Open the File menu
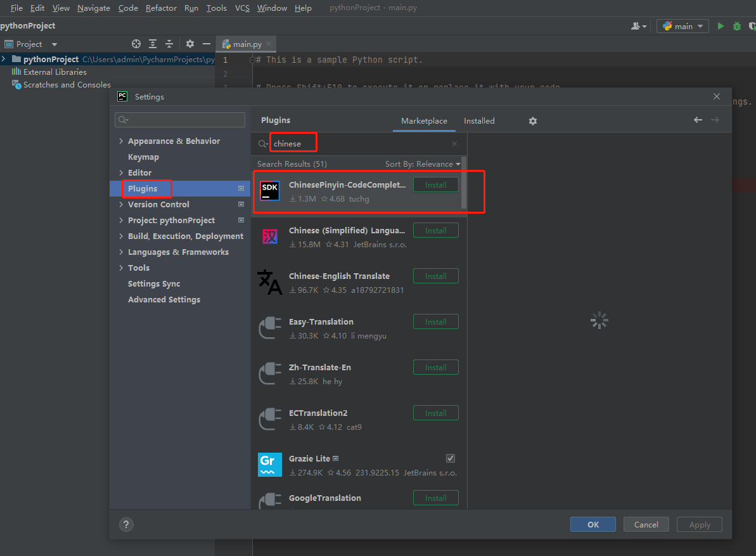 pos(16,8)
